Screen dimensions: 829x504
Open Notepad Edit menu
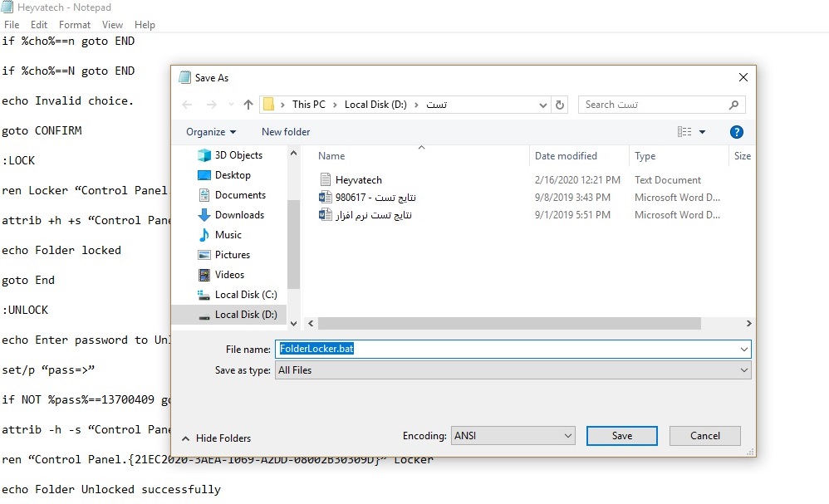39,25
